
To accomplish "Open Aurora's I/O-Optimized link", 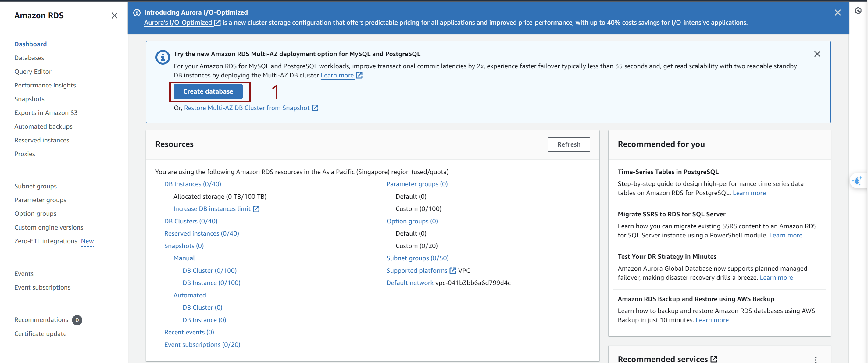I will (178, 23).
